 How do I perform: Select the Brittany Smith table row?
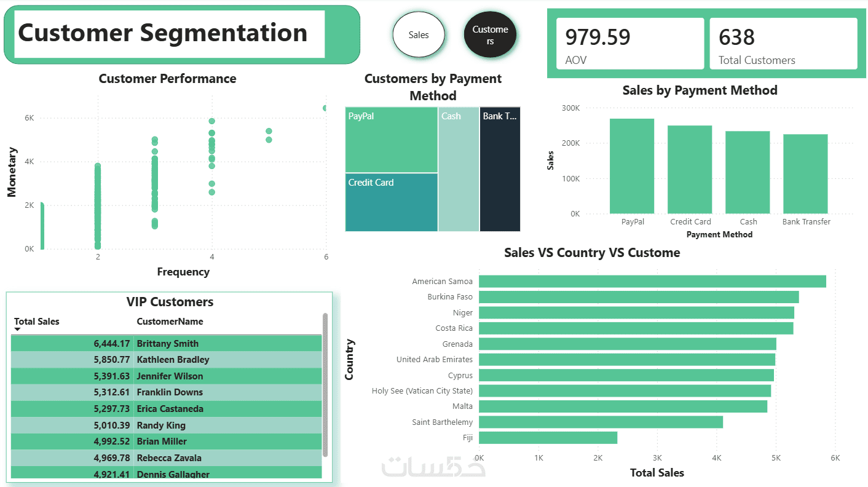tap(166, 343)
